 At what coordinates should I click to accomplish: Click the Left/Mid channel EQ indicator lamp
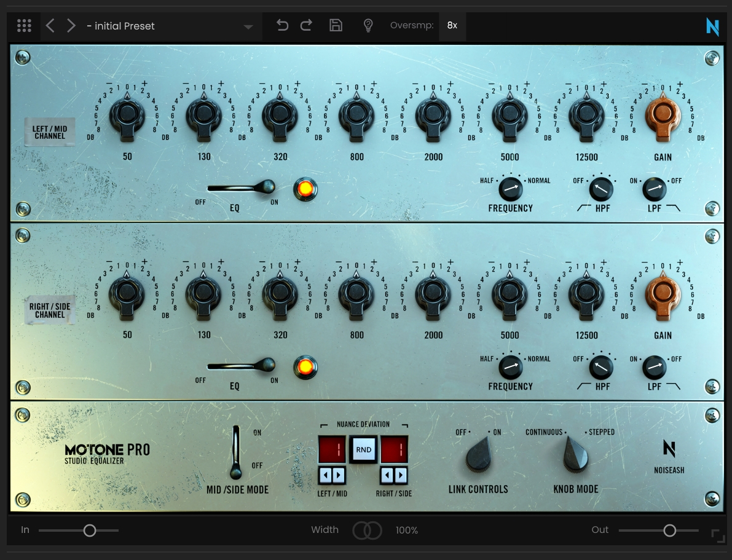[305, 189]
